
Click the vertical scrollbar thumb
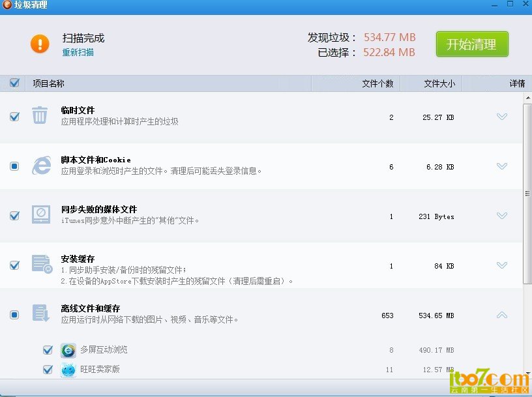(527, 194)
